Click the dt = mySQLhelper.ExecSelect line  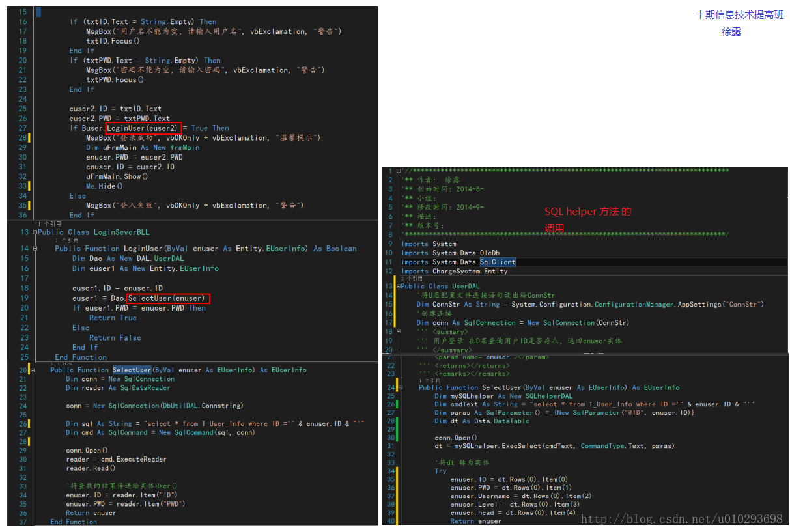[555, 446]
